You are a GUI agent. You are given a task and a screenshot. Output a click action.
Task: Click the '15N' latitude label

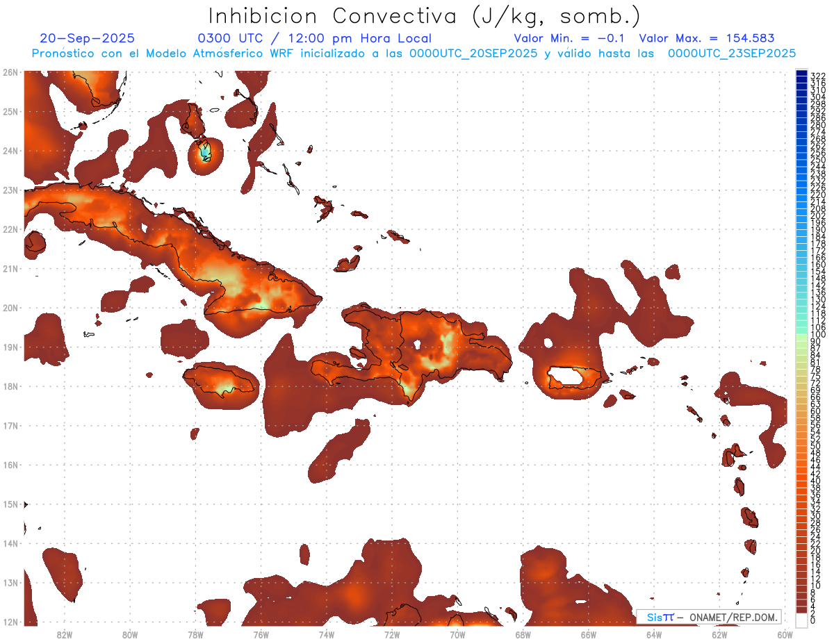[x=10, y=504]
